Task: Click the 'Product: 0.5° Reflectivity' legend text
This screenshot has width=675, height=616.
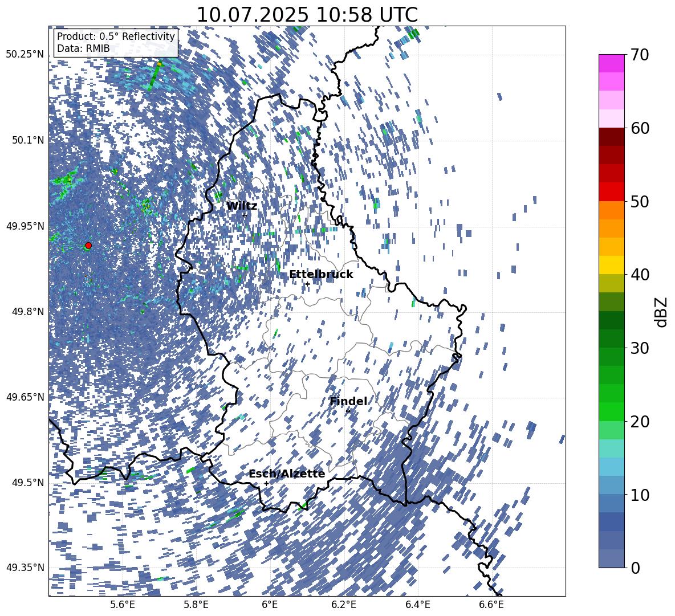Action: (x=116, y=36)
